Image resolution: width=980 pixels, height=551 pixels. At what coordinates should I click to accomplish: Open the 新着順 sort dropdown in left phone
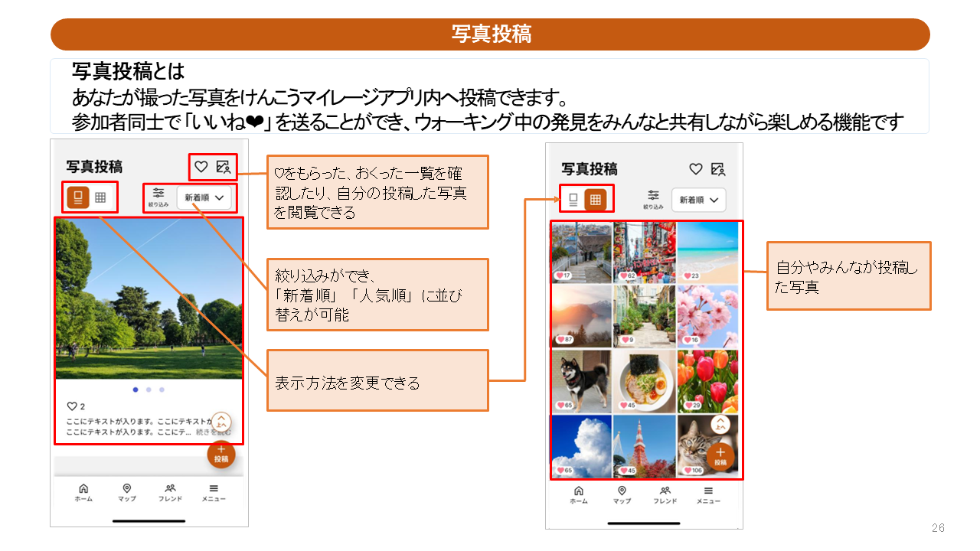pyautogui.click(x=204, y=197)
